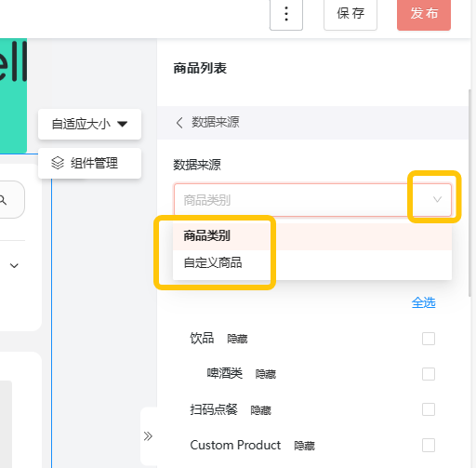Open the 自适应大小 size dropdown
This screenshot has width=476, height=468.
(x=89, y=124)
